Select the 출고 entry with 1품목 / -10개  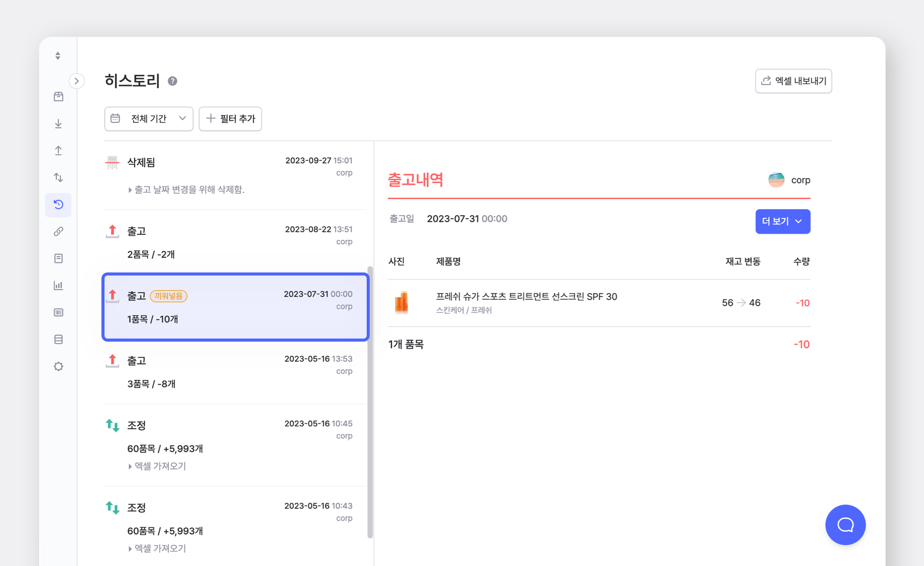point(235,307)
